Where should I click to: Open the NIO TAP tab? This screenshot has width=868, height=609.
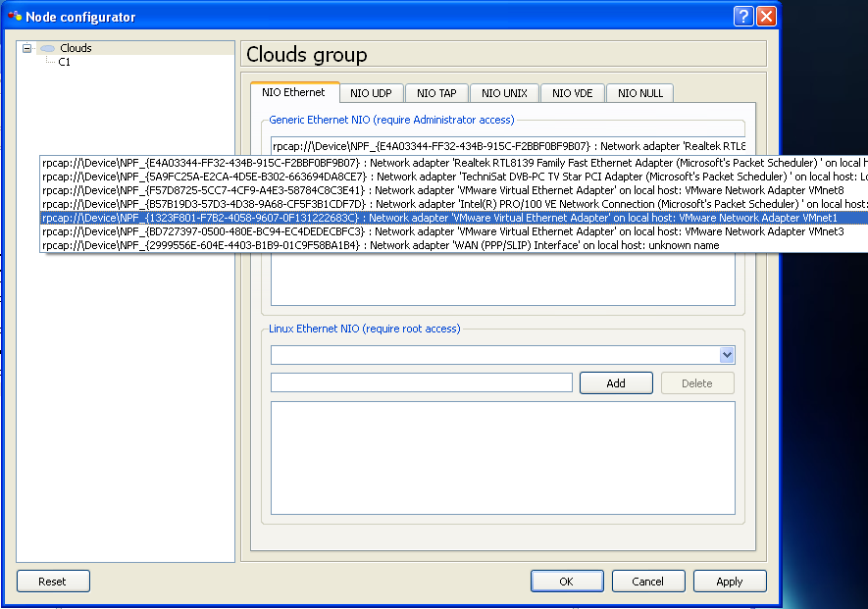436,93
